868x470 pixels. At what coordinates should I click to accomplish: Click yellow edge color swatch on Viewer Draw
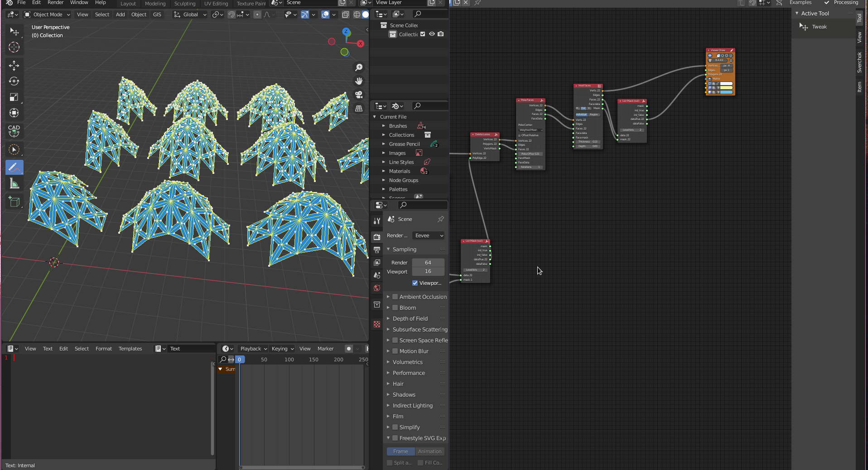[x=726, y=88]
